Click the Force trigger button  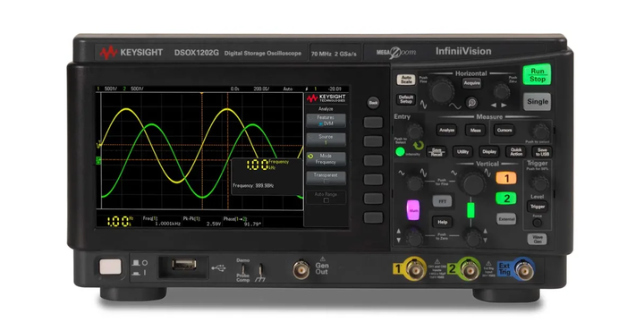click(x=537, y=223)
